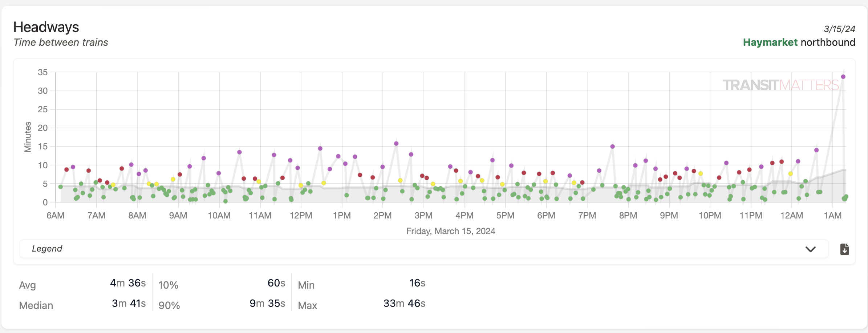Click first green data point after 6AM

click(x=61, y=187)
